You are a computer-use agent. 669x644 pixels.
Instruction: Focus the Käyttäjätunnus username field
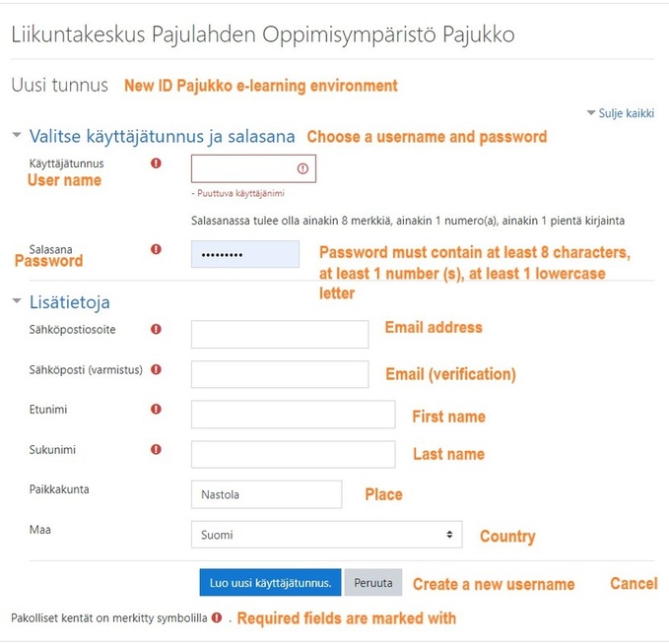244,168
